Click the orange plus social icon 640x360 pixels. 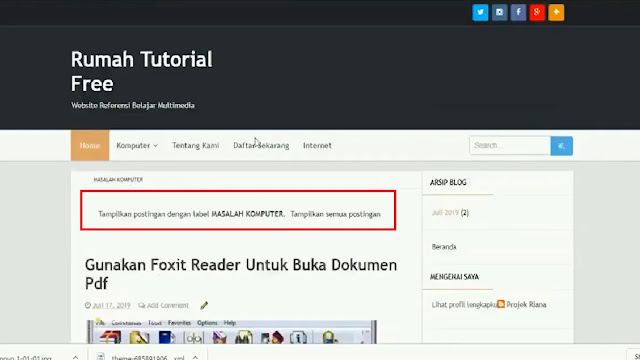(556, 12)
